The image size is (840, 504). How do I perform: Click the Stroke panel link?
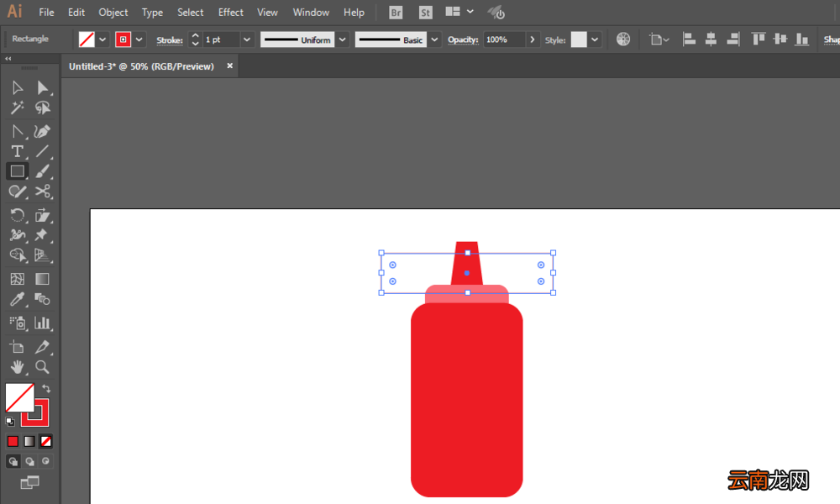[170, 40]
